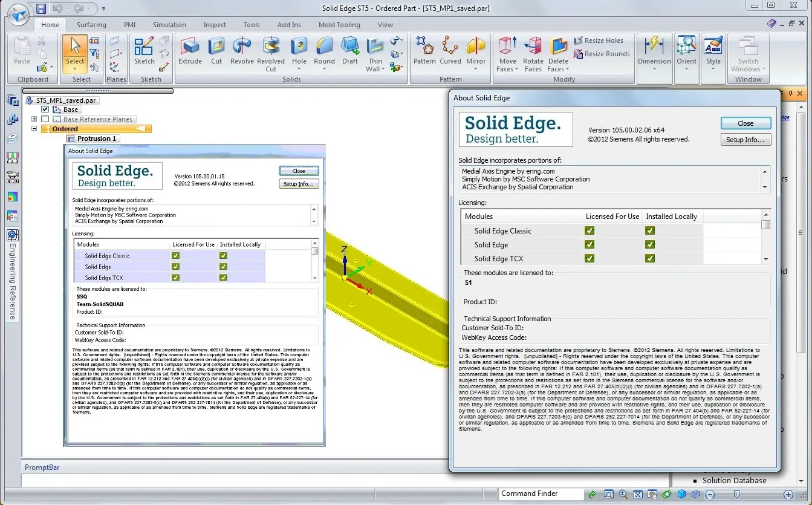Toggle Solid Edge Classic Licensed checkbox, Team-SolidSQUAD dialog
Image resolution: width=812 pixels, height=505 pixels.
pyautogui.click(x=175, y=256)
